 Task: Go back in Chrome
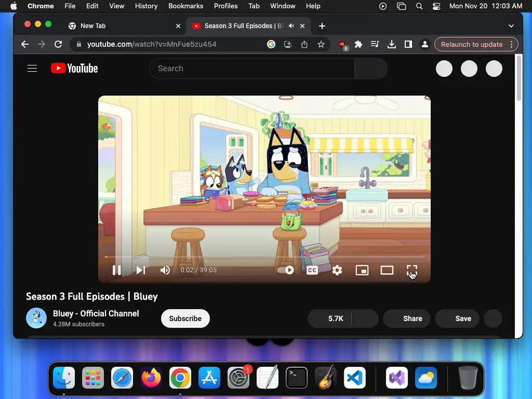coord(25,45)
